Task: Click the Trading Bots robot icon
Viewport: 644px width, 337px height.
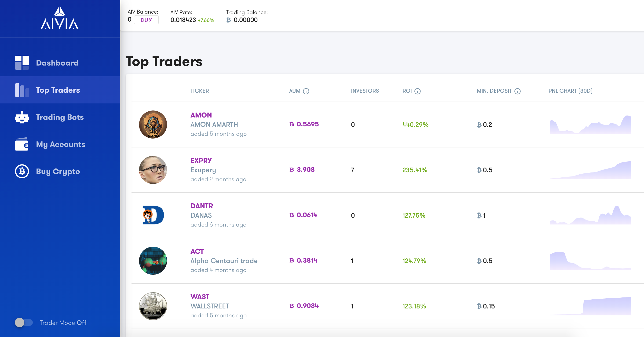Action: (22, 117)
